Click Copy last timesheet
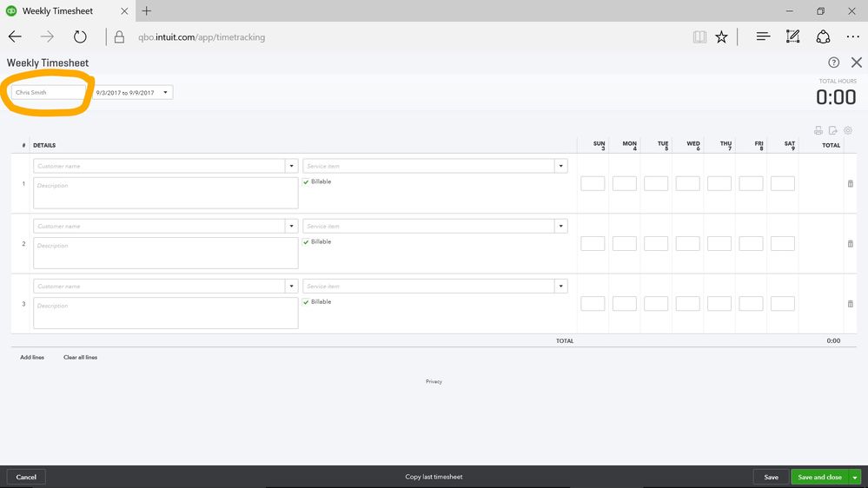This screenshot has width=868, height=488. (x=434, y=477)
